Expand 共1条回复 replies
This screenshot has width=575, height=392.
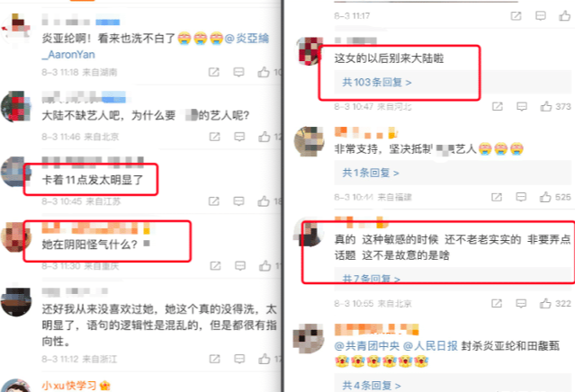coord(371,173)
